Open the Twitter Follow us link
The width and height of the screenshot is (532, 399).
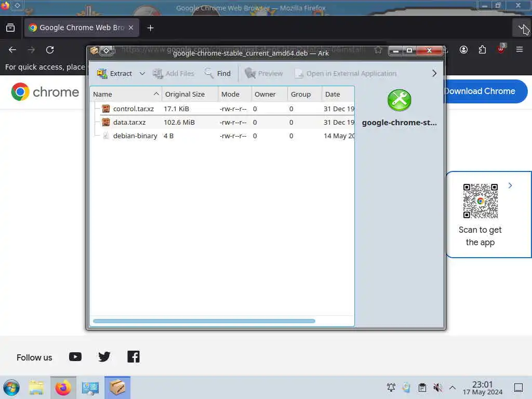click(x=104, y=357)
